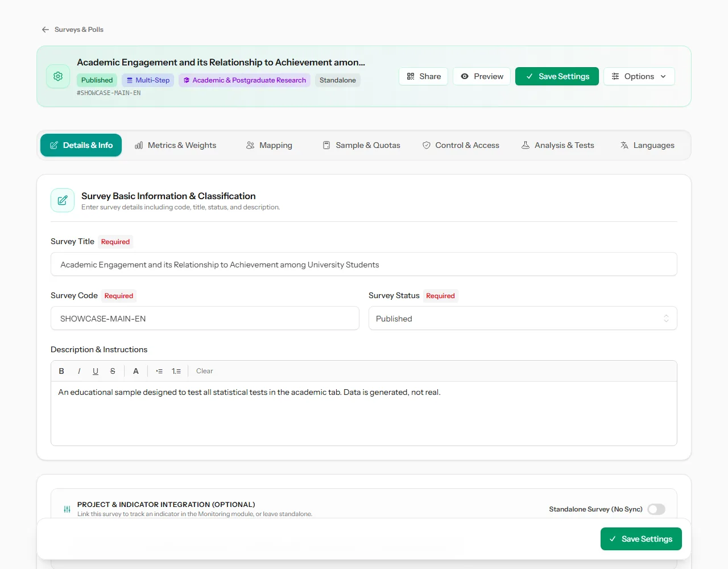Open Analysis & Tests tab
This screenshot has width=728, height=569.
coord(557,145)
